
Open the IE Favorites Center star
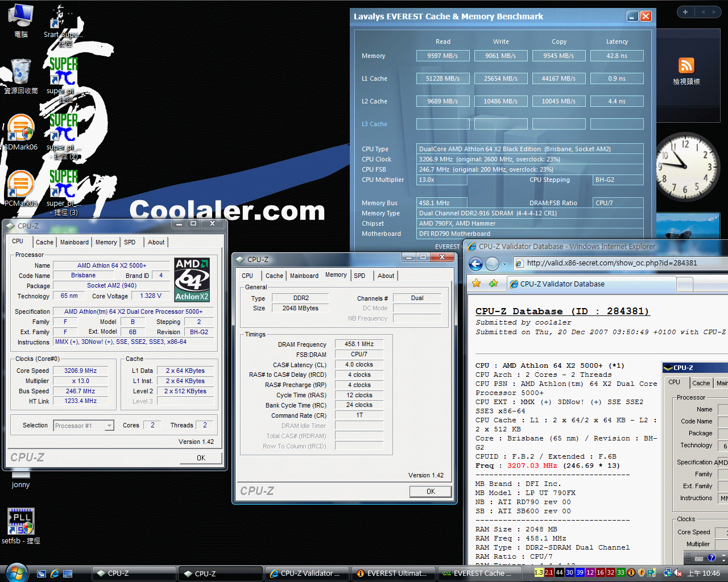477,284
